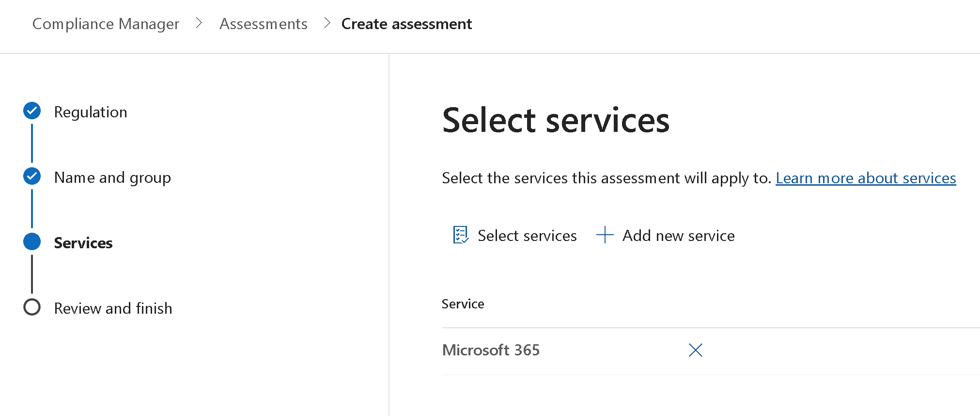
Task: Open the Compliance Manager breadcrumb
Action: pyautogui.click(x=106, y=24)
